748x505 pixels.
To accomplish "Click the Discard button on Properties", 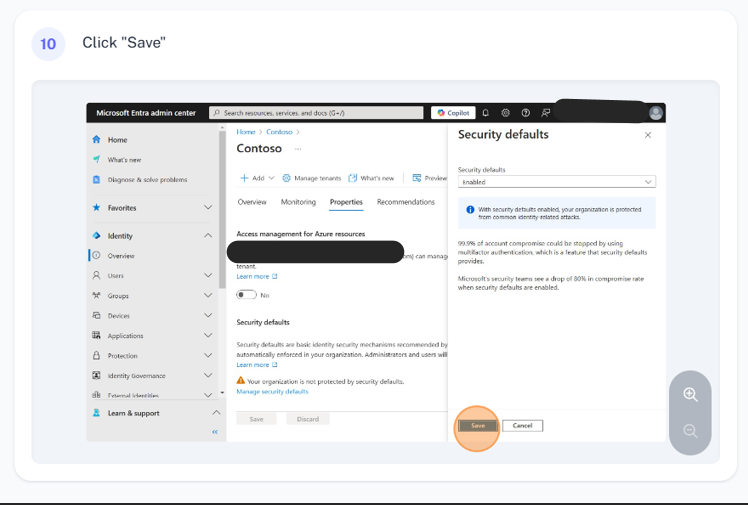I will [308, 419].
